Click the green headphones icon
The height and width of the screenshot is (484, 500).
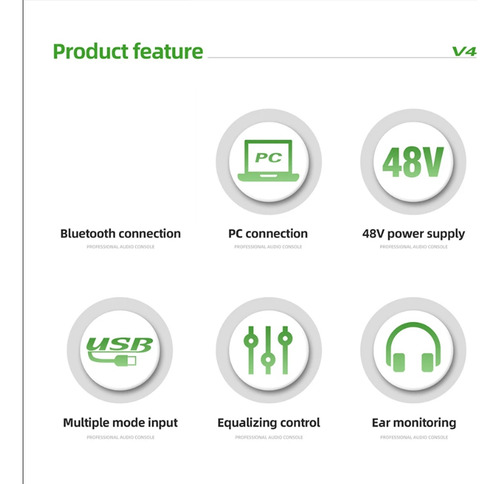413,347
